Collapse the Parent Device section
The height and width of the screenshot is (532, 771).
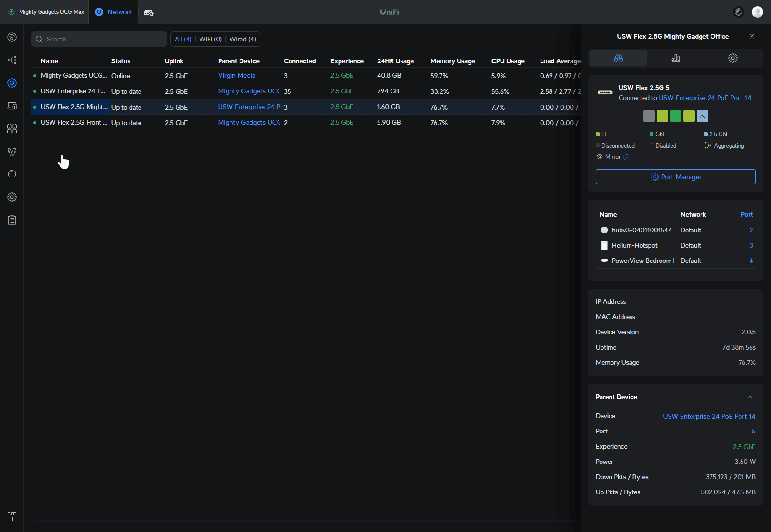point(750,397)
